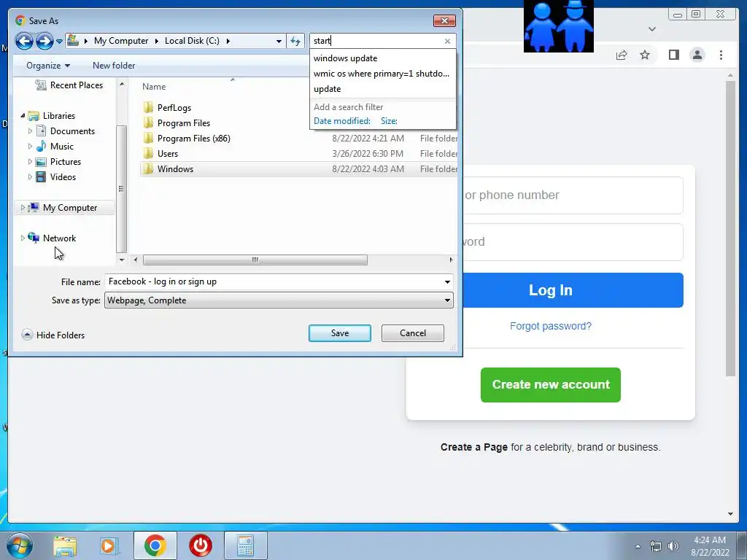Expand the My Computer tree node
Image resolution: width=747 pixels, height=560 pixels.
[x=23, y=208]
